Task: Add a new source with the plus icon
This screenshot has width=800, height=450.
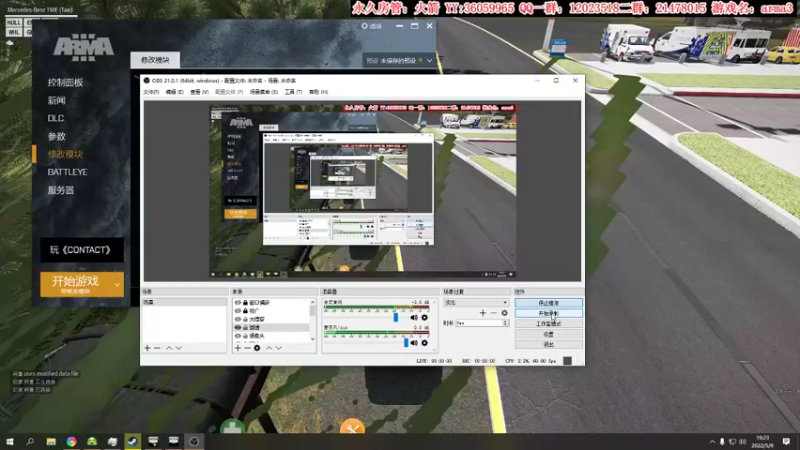Action: [x=238, y=348]
